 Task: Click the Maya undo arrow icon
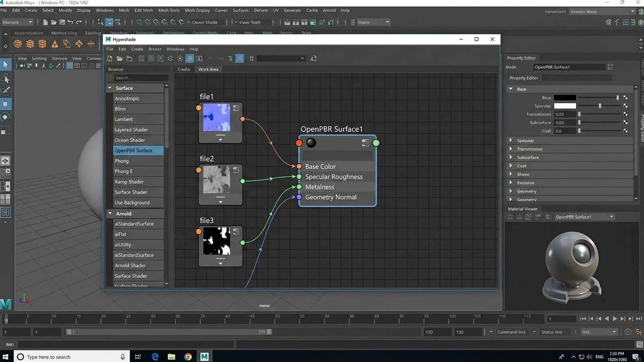pyautogui.click(x=70, y=22)
